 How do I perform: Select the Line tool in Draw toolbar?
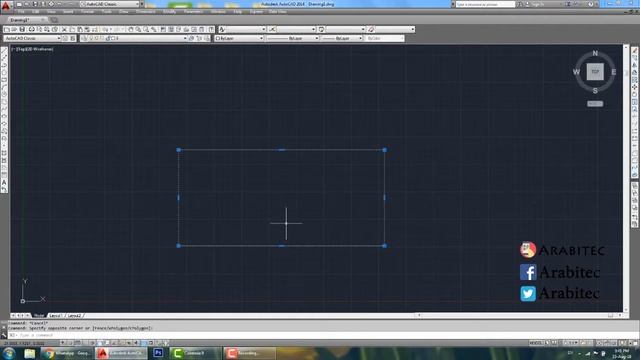pyautogui.click(x=4, y=51)
